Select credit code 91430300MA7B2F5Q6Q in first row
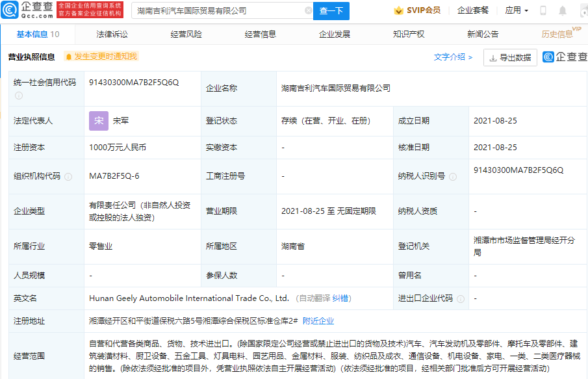The image size is (588, 379). (x=134, y=83)
